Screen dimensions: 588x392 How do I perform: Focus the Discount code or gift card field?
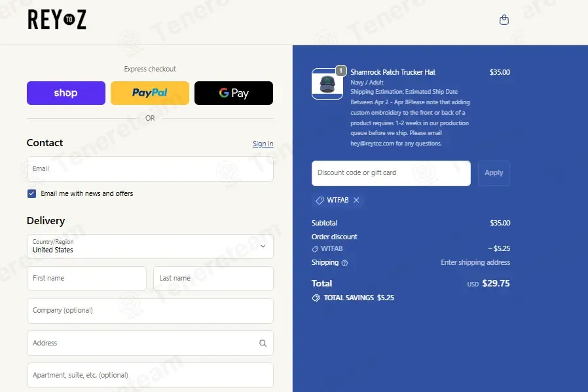tap(391, 173)
